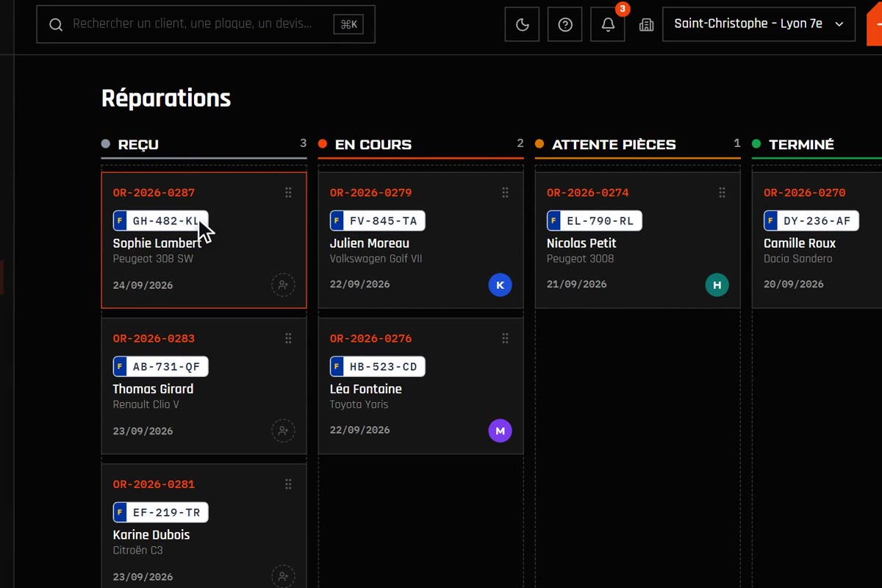Assign a mechanic to Sophie Lambert's repair
The height and width of the screenshot is (588, 882).
(283, 285)
